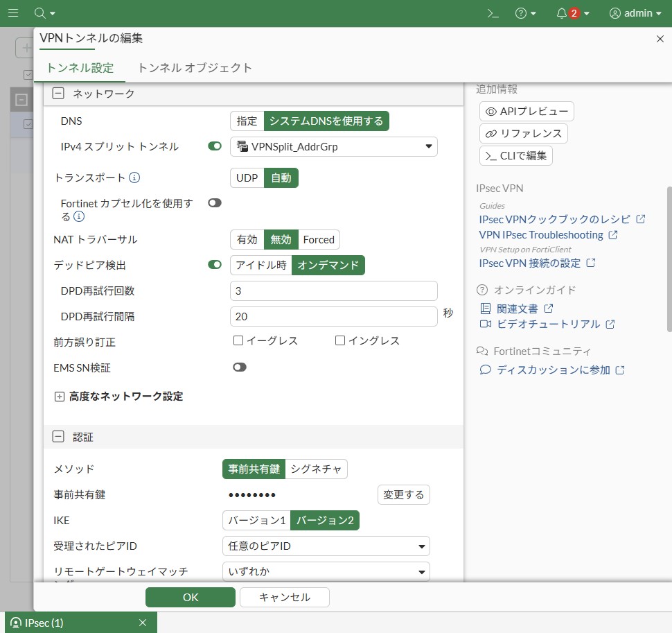
Task: Select Forced for NAT トラバーサル
Action: (x=319, y=240)
